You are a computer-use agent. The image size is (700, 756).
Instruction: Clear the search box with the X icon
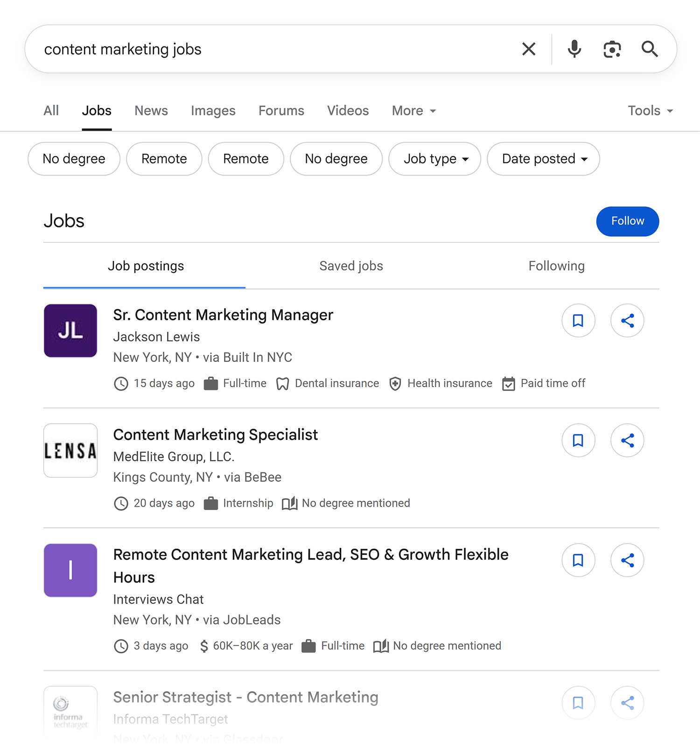click(x=529, y=49)
